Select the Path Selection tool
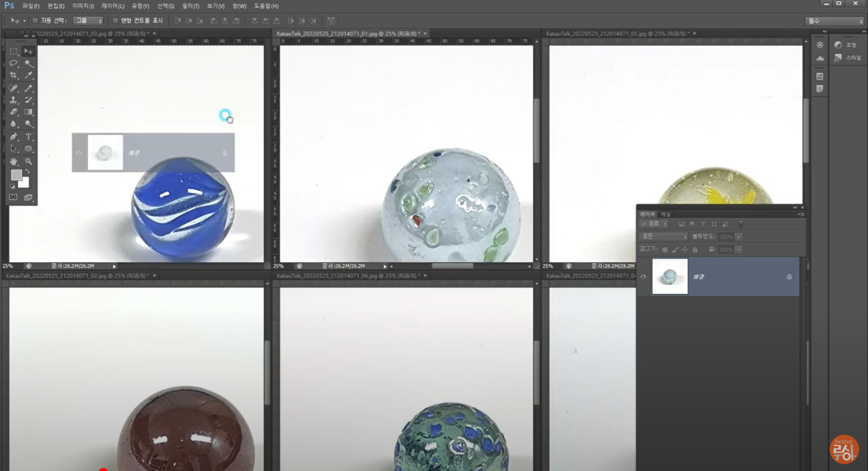This screenshot has width=868, height=471. point(13,149)
